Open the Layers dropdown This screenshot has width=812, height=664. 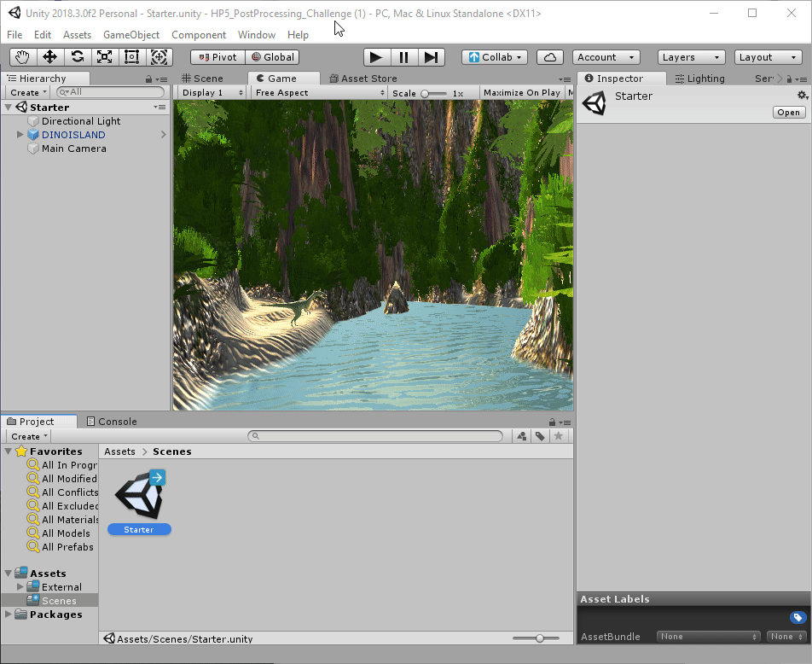pos(691,57)
